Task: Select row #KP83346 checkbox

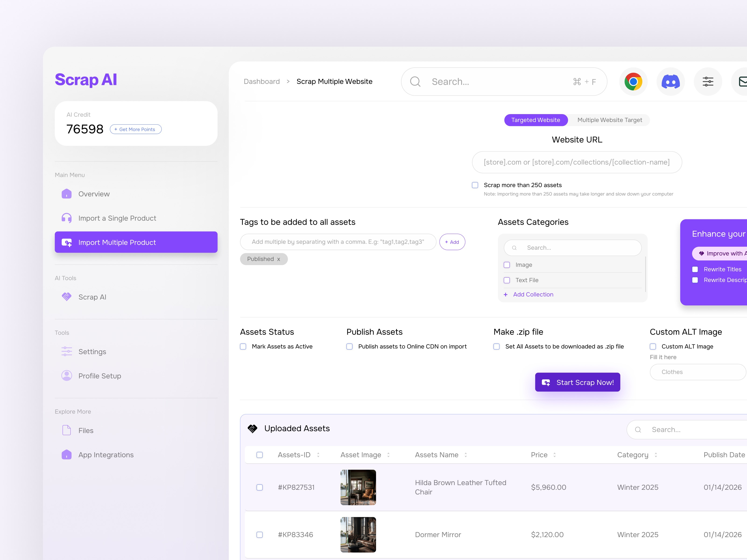Action: tap(259, 535)
